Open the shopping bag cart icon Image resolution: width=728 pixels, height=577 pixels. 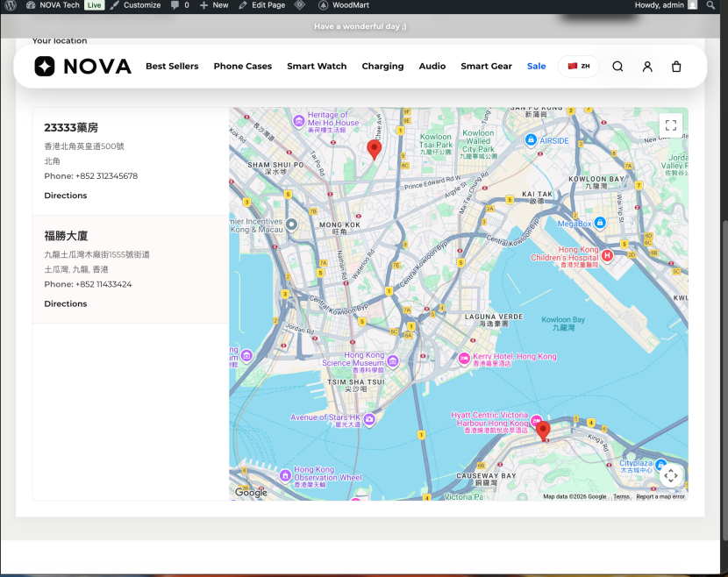click(676, 67)
